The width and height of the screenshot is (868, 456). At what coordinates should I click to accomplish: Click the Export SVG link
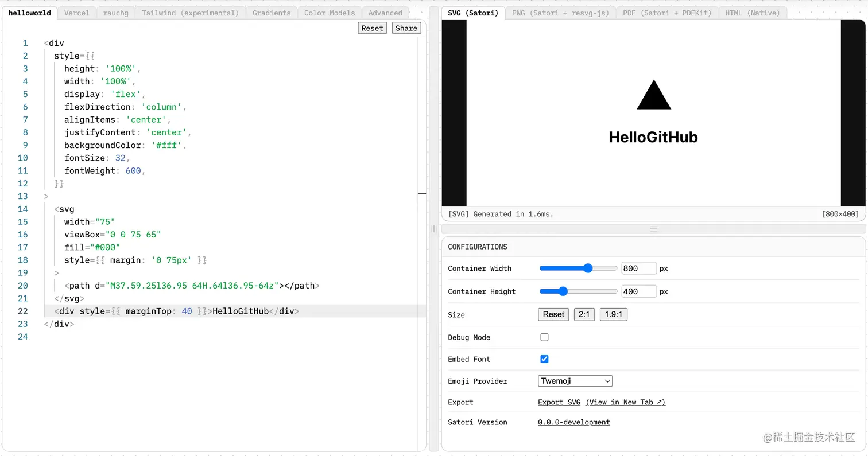tap(559, 402)
